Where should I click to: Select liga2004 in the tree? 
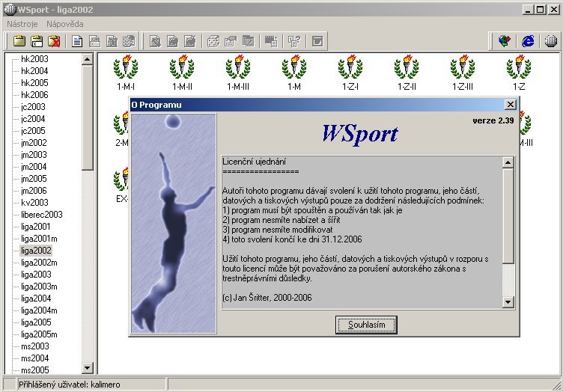36,298
